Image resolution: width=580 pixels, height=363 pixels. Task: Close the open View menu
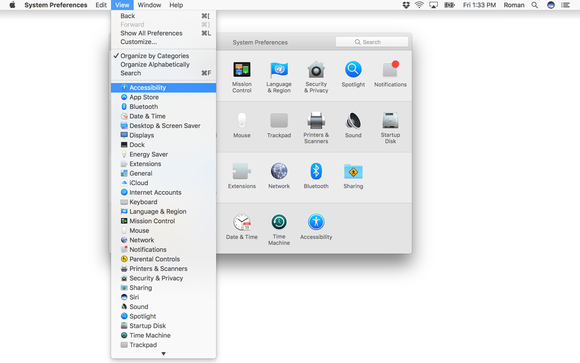coord(122,5)
